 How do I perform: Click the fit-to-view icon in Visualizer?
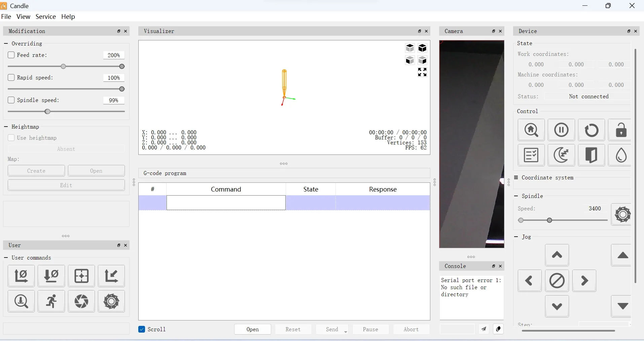pyautogui.click(x=422, y=72)
